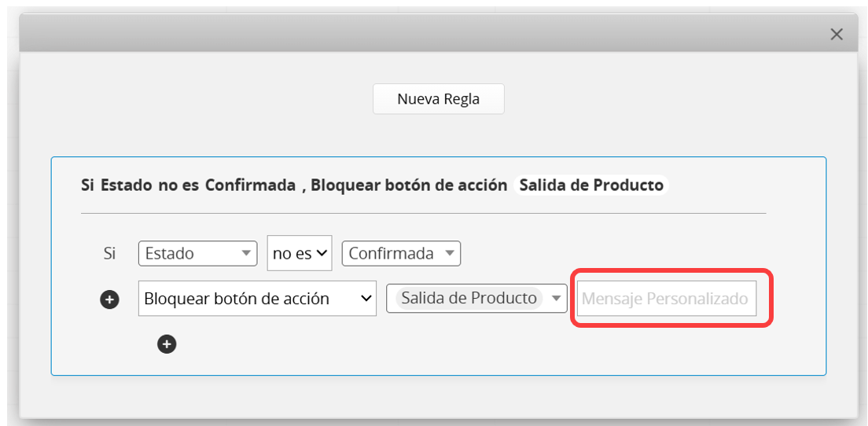Click the arrow on the Confirmada selector
The image size is (868, 426).
449,254
